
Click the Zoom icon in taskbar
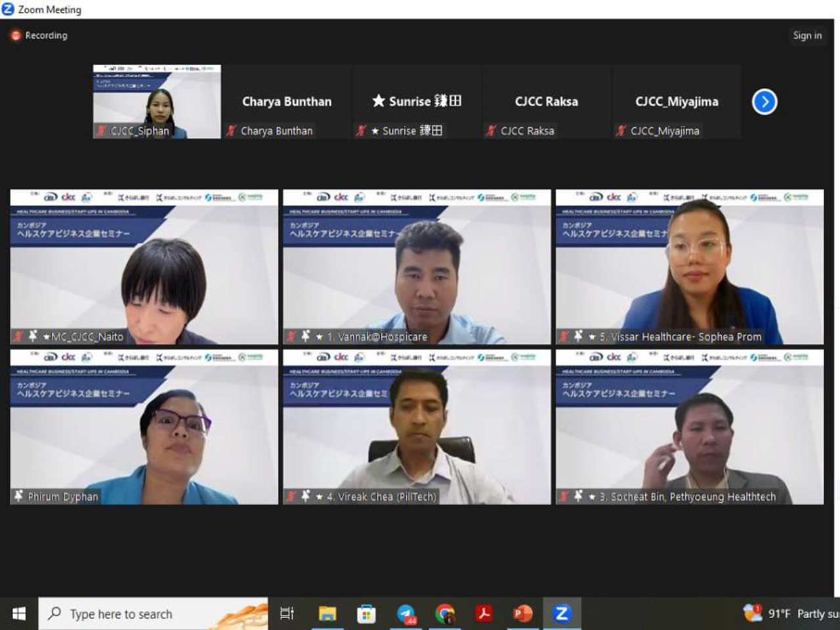(x=562, y=614)
